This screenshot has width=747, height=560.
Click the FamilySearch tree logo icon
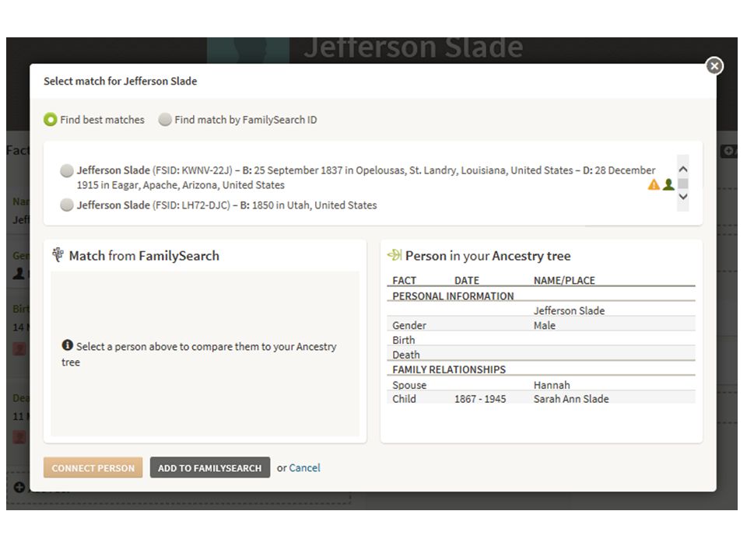[x=58, y=255]
